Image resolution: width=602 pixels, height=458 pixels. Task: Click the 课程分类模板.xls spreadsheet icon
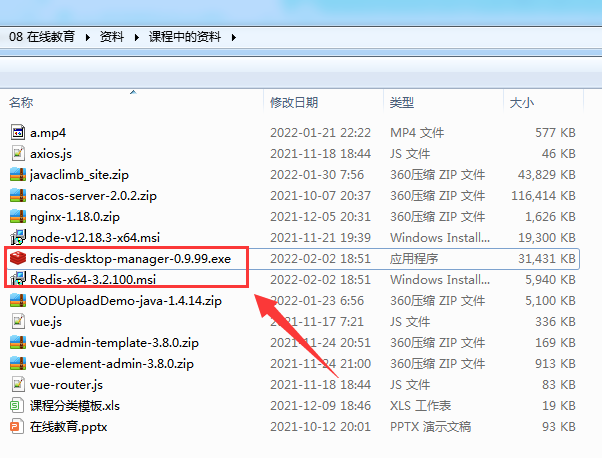(17, 405)
